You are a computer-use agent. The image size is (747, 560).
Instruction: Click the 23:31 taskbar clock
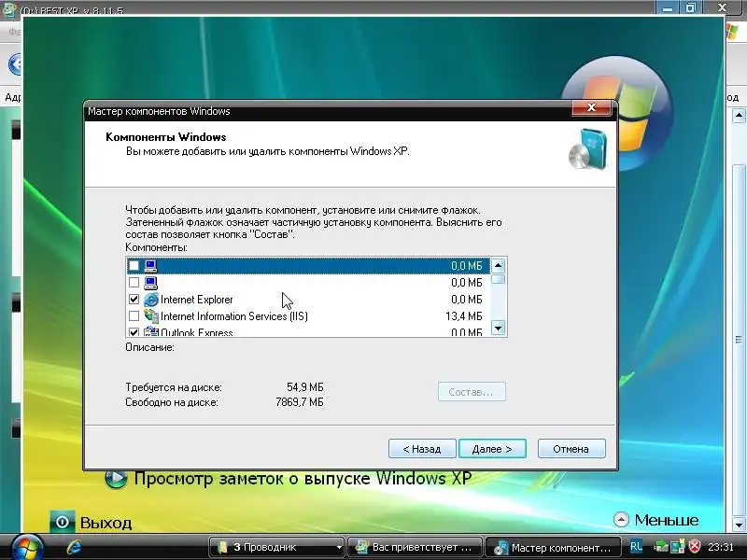(720, 547)
